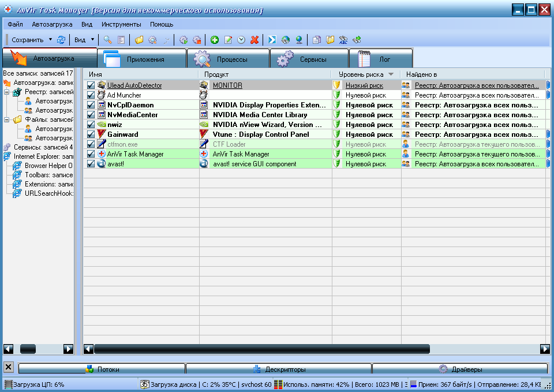
Task: Collapse the Файлы tree node
Action: pos(7,120)
